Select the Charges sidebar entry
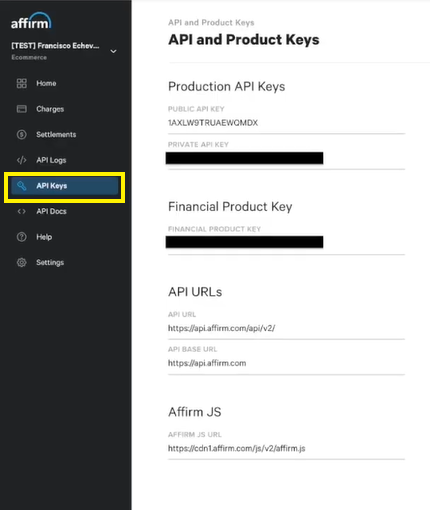The height and width of the screenshot is (510, 430). 50,109
